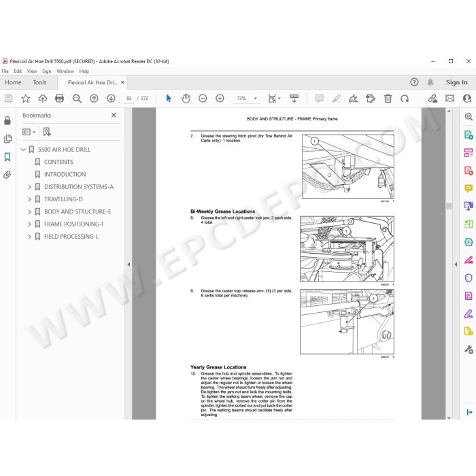Show page thumbnails panel
The image size is (476, 476).
pyautogui.click(x=7, y=139)
